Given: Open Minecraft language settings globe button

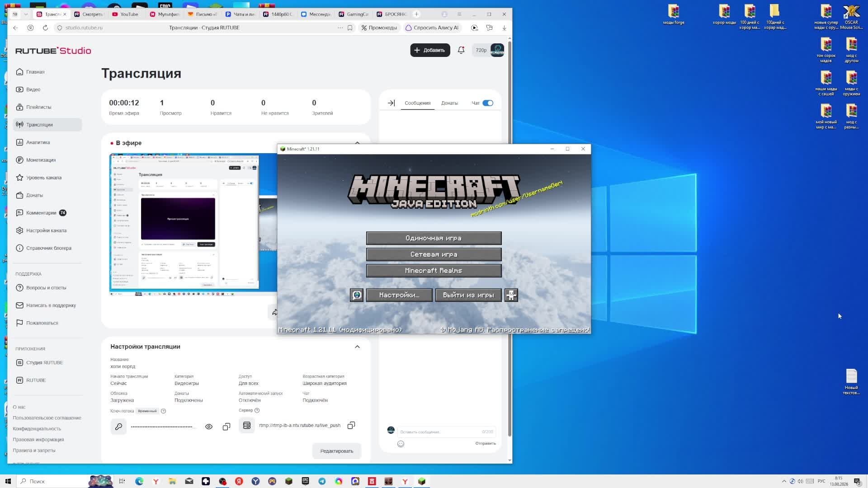Looking at the screenshot, I should point(357,295).
